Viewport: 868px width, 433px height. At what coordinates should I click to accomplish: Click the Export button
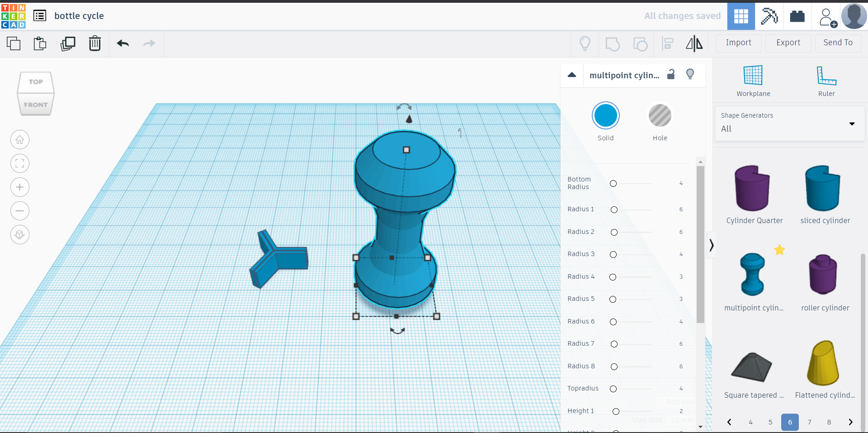pos(788,43)
